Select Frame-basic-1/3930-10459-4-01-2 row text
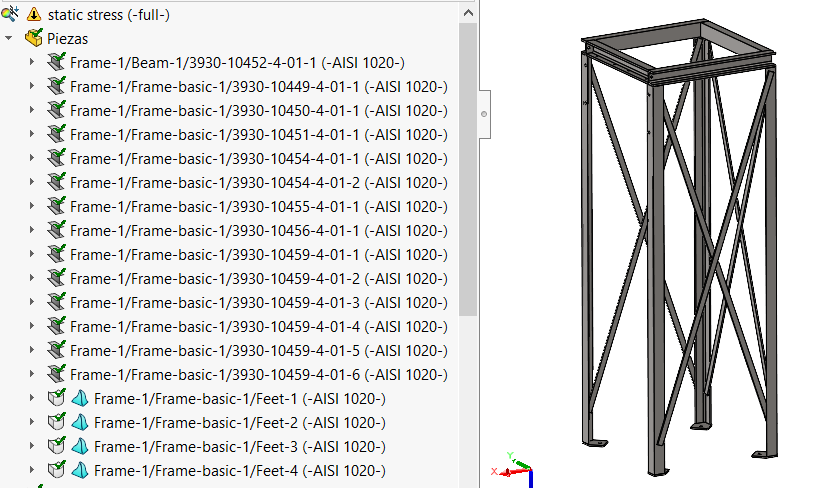815x488 pixels. [x=259, y=279]
